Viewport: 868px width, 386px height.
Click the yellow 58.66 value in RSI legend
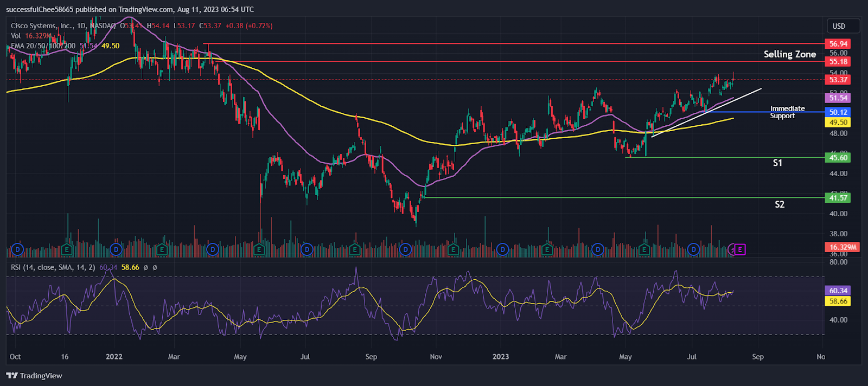click(130, 267)
